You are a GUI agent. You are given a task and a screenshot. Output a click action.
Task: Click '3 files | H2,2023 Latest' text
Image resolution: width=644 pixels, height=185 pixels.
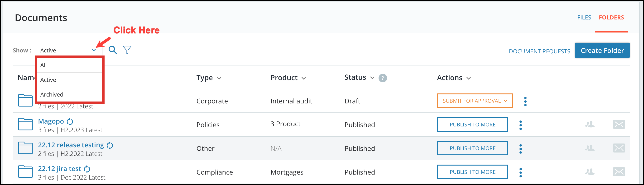pyautogui.click(x=70, y=130)
